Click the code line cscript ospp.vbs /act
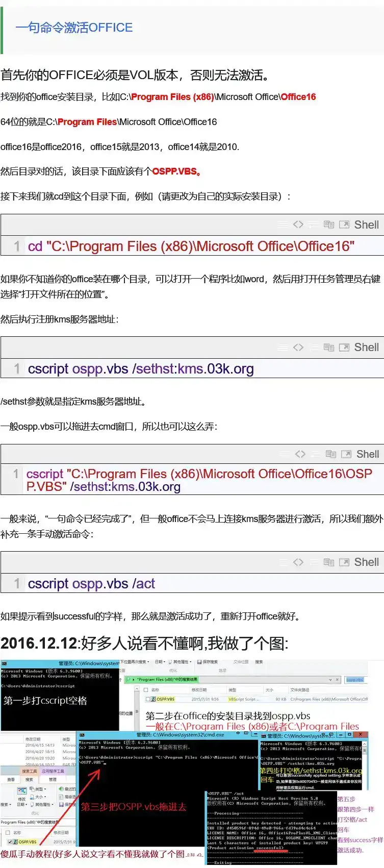Screen dimensions: 384x868 pos(91,584)
